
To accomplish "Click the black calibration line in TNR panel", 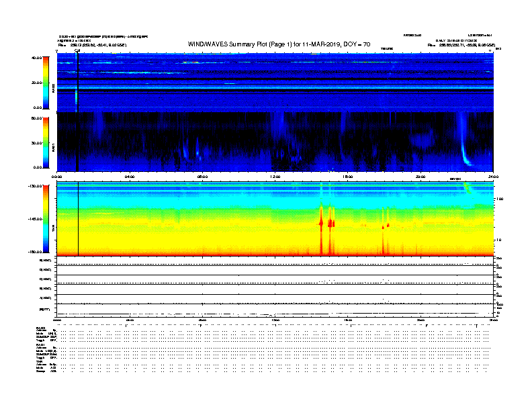I will [x=79, y=219].
